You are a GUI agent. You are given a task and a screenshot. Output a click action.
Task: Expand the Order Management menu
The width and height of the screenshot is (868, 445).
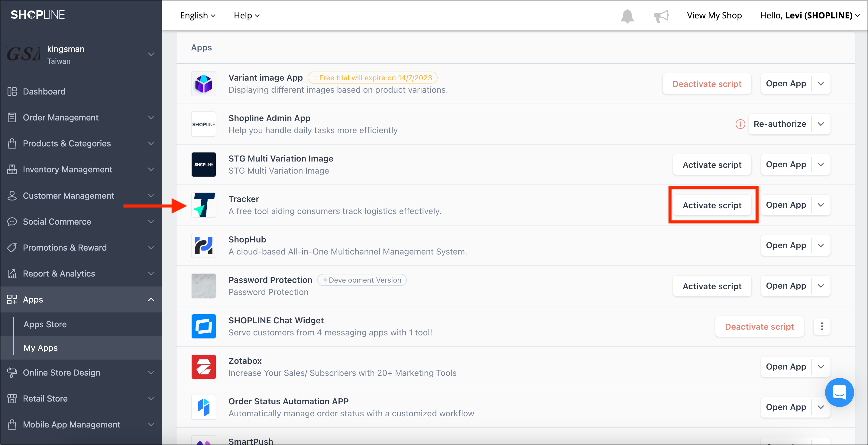(151, 117)
